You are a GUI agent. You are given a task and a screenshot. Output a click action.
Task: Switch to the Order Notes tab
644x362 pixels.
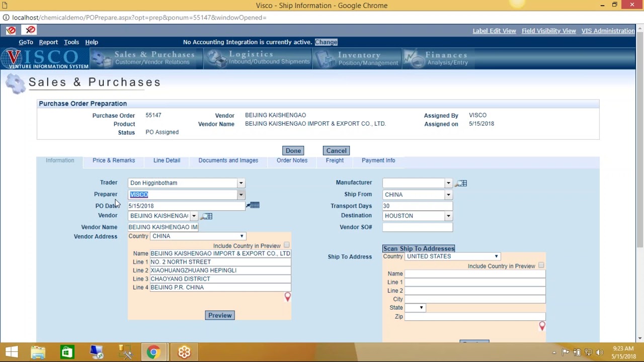pyautogui.click(x=292, y=160)
